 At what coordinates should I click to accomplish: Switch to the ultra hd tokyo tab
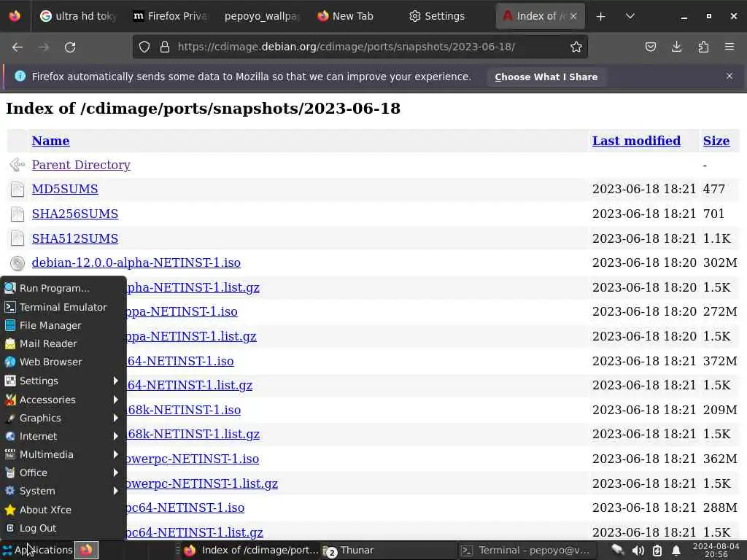pyautogui.click(x=79, y=16)
